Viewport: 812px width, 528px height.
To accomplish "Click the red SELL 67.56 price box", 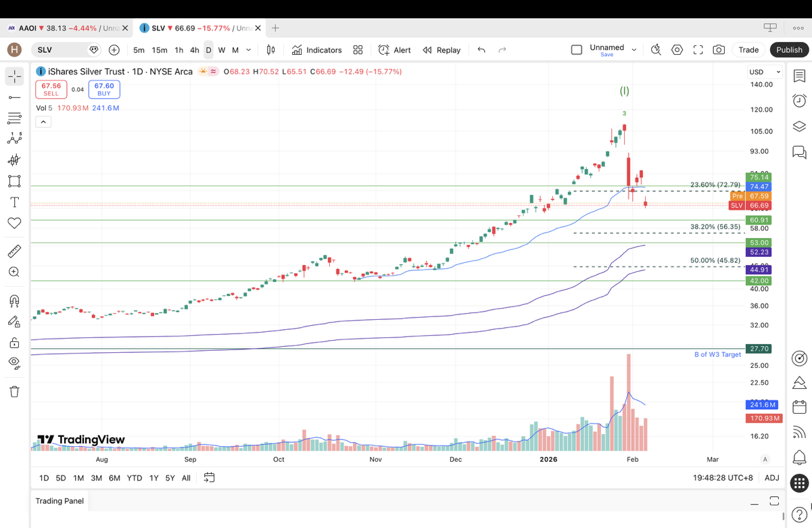I will coord(51,89).
